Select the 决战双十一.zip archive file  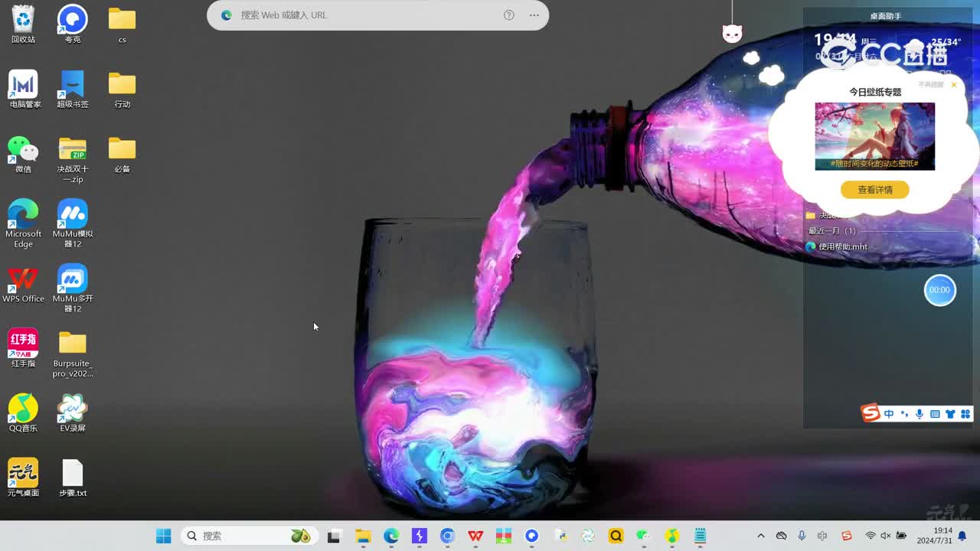coord(73,159)
